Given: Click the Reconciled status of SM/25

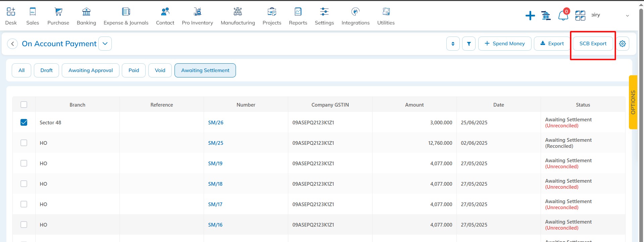Looking at the screenshot, I should 559,146.
